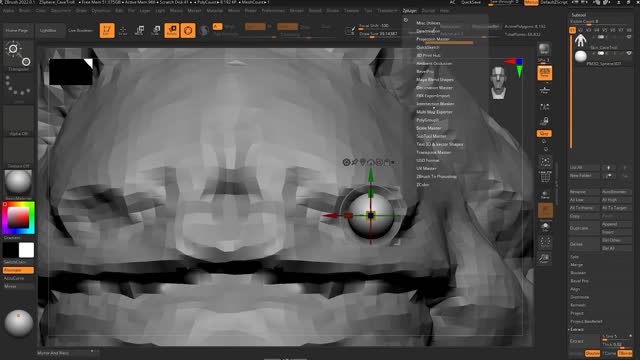Image resolution: width=640 pixels, height=360 pixels.
Task: Click the Home Page button
Action: 17,30
